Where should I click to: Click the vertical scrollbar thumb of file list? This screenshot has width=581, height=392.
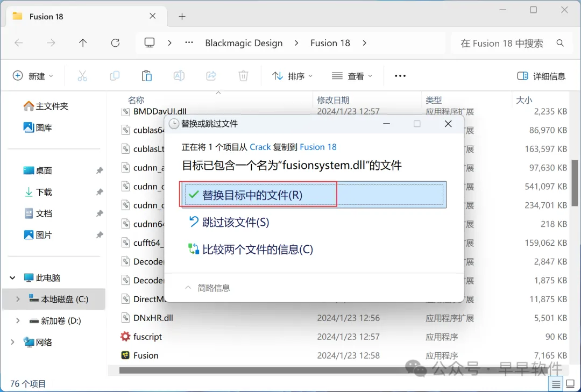575,183
